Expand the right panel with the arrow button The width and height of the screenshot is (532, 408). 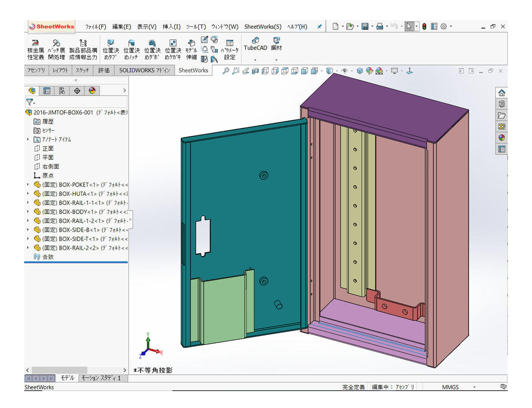471,71
